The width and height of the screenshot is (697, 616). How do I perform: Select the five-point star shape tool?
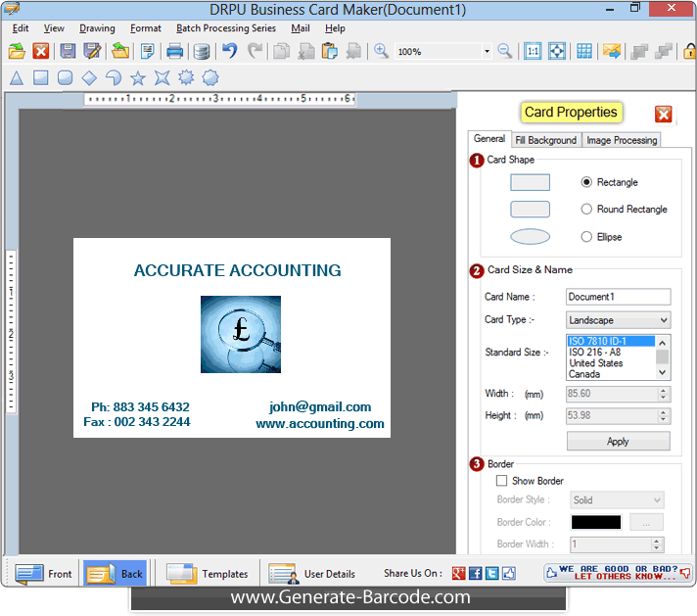(138, 78)
